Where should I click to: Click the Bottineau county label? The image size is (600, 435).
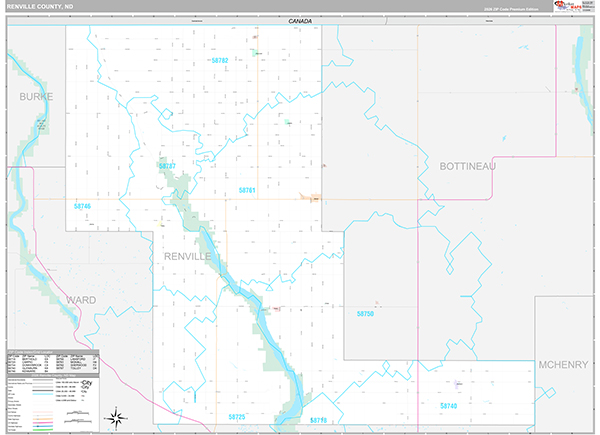point(467,166)
